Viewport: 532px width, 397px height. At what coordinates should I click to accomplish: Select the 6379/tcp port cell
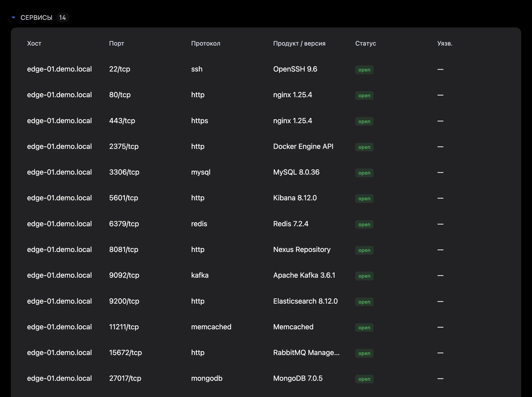[x=124, y=224]
